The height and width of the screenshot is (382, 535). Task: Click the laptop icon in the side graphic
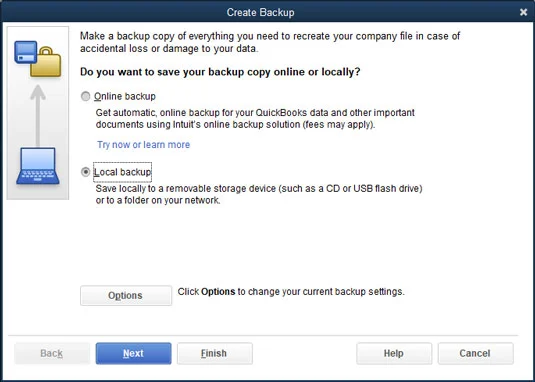(x=38, y=166)
